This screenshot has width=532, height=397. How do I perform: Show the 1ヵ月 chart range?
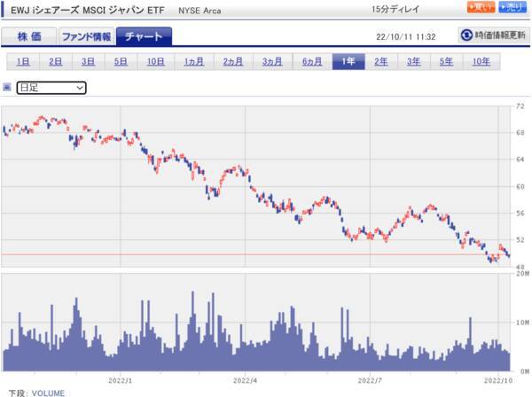click(194, 62)
